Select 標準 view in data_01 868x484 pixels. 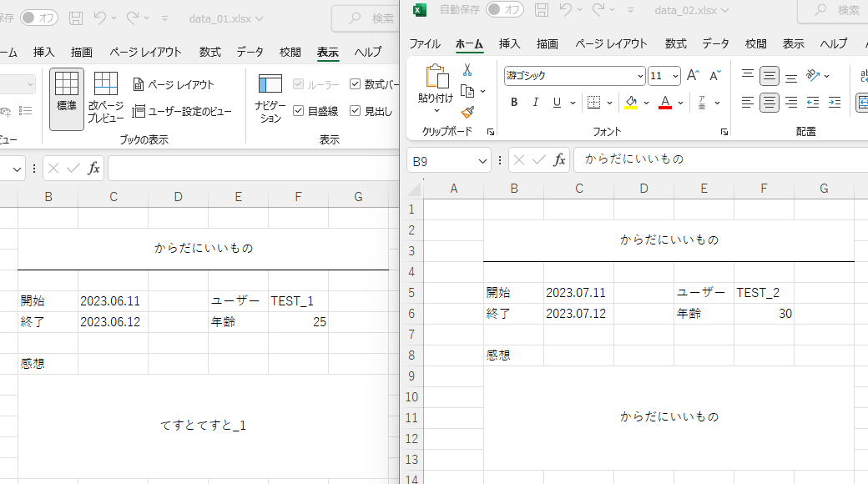(x=67, y=99)
